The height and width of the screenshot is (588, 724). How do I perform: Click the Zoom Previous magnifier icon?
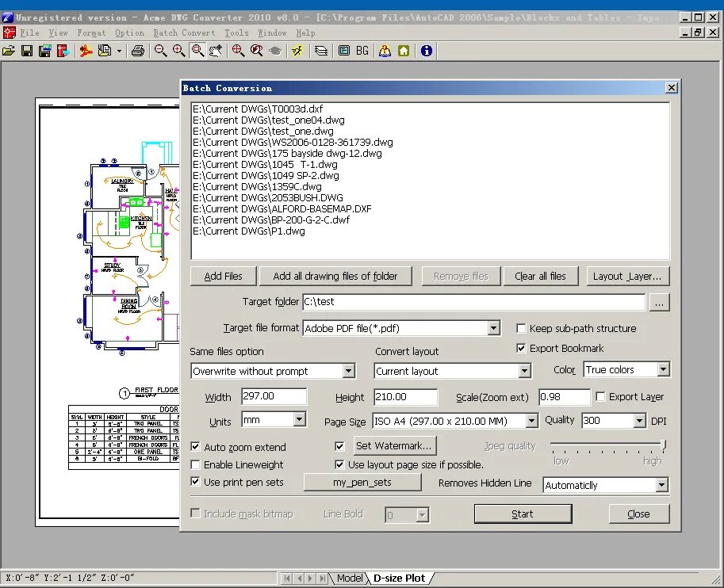[x=257, y=51]
